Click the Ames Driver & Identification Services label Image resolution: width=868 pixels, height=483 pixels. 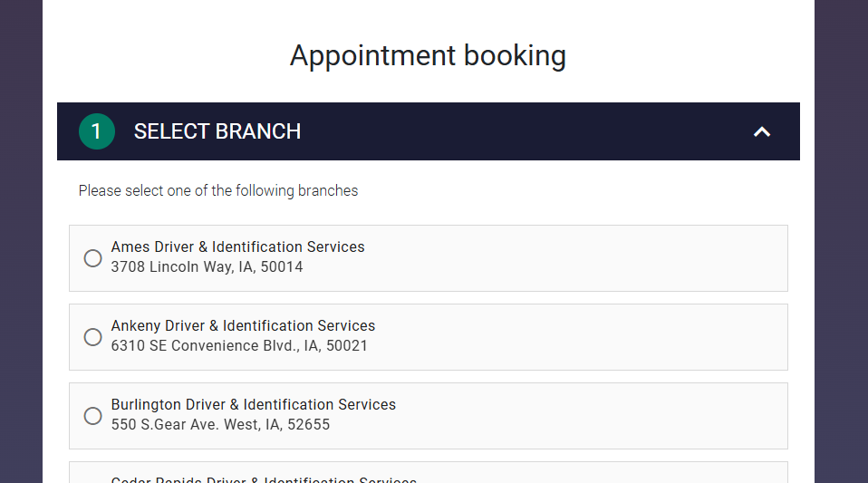pos(237,247)
